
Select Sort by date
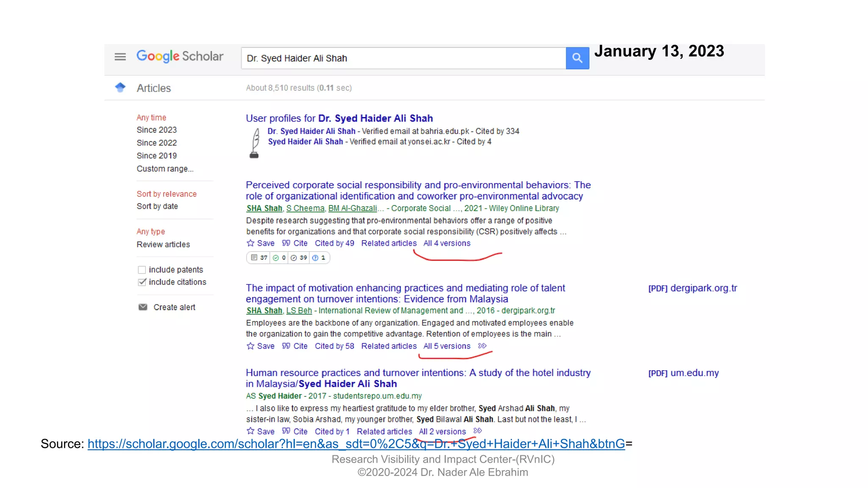coord(157,206)
